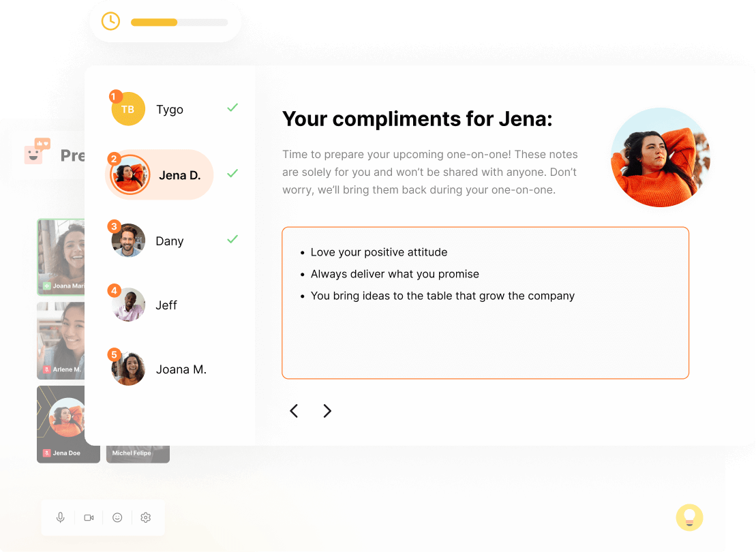Mute the microphone in the bottom toolbar
The image size is (756, 552).
pyautogui.click(x=60, y=517)
